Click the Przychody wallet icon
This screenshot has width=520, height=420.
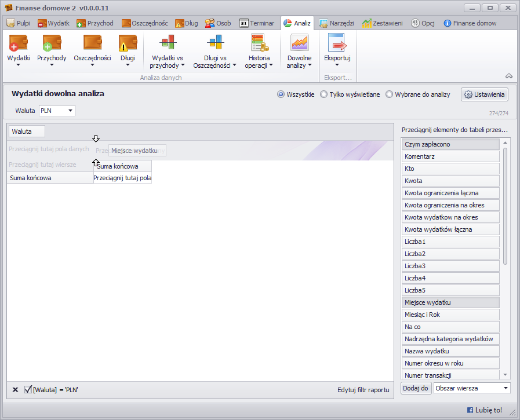point(52,43)
